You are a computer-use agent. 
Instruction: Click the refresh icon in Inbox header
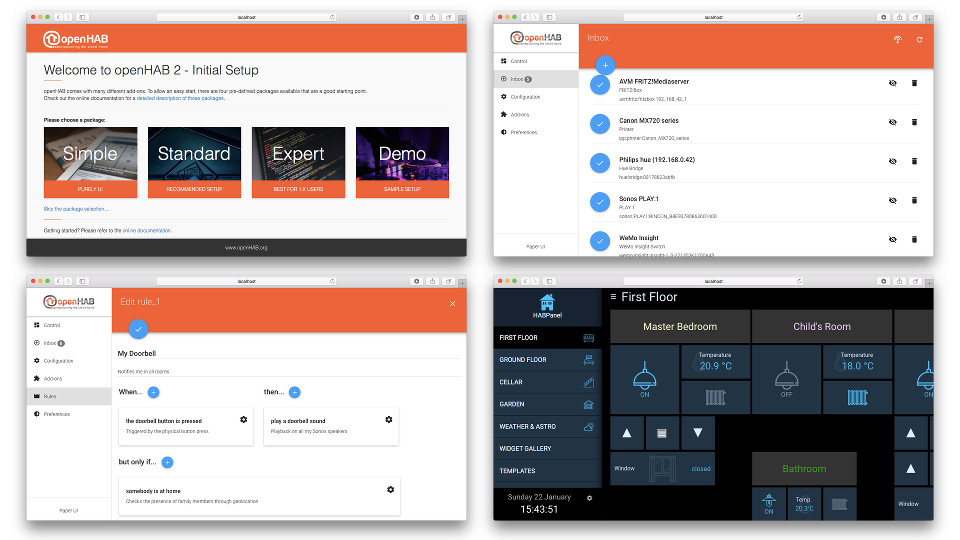[919, 39]
